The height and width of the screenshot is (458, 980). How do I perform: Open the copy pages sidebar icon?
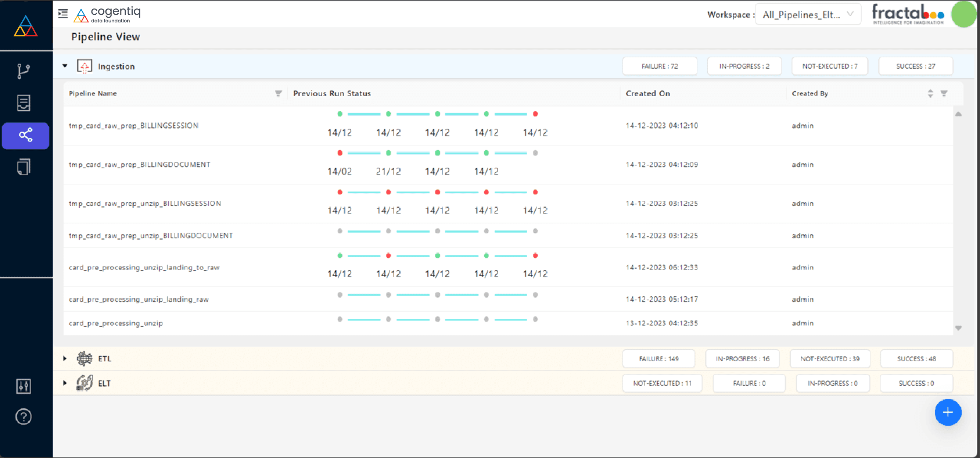click(x=24, y=167)
